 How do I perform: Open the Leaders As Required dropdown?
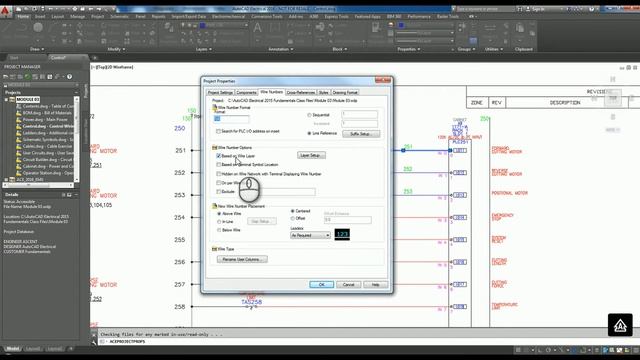point(310,236)
